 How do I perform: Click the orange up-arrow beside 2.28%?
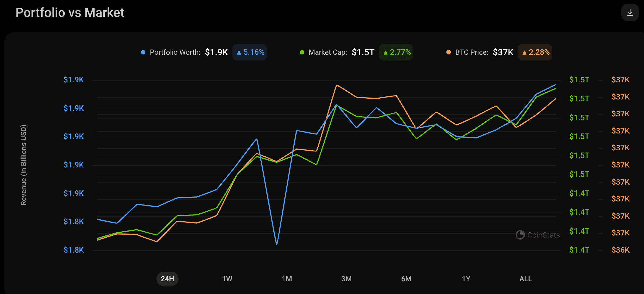click(x=524, y=53)
